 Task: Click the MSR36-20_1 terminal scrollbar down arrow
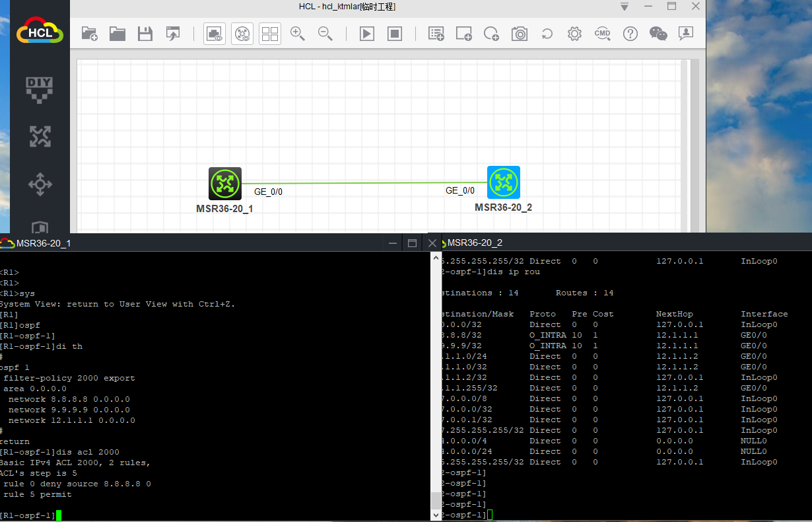pos(435,514)
